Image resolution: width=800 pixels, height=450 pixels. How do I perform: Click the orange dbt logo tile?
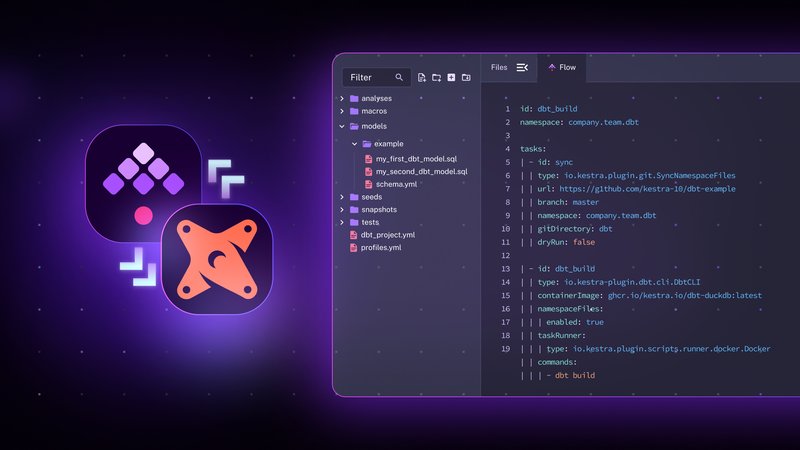click(x=217, y=259)
